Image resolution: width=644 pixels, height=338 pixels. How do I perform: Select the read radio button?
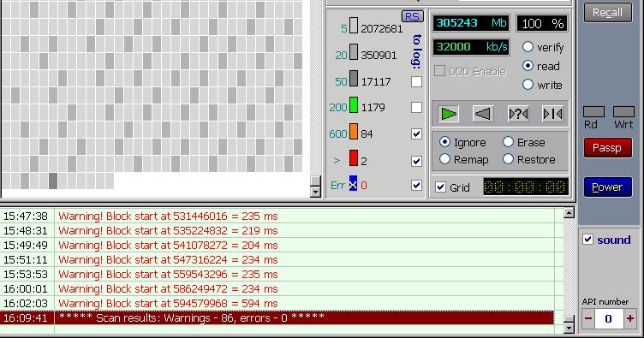528,66
